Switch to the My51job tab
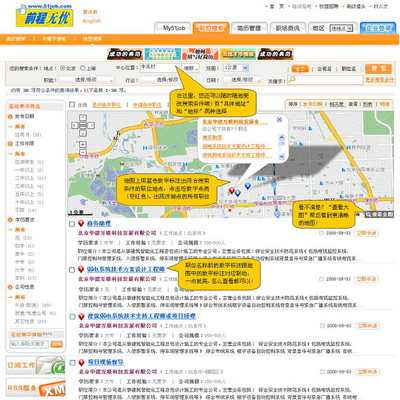The height and width of the screenshot is (400, 400). [174, 28]
